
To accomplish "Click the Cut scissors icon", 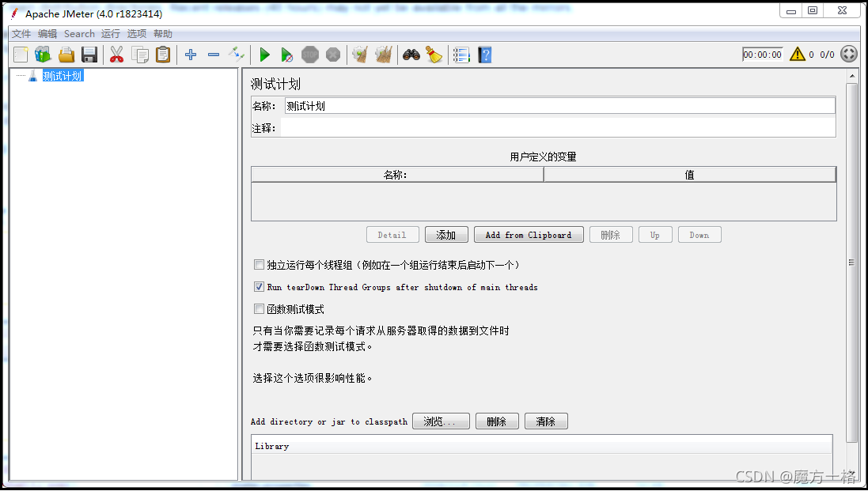I will pos(116,55).
